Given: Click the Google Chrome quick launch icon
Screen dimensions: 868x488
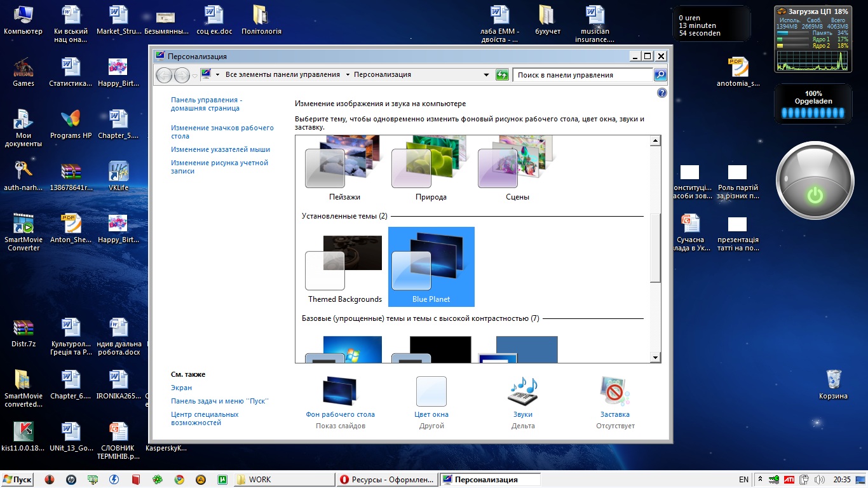Looking at the screenshot, I should click(180, 480).
